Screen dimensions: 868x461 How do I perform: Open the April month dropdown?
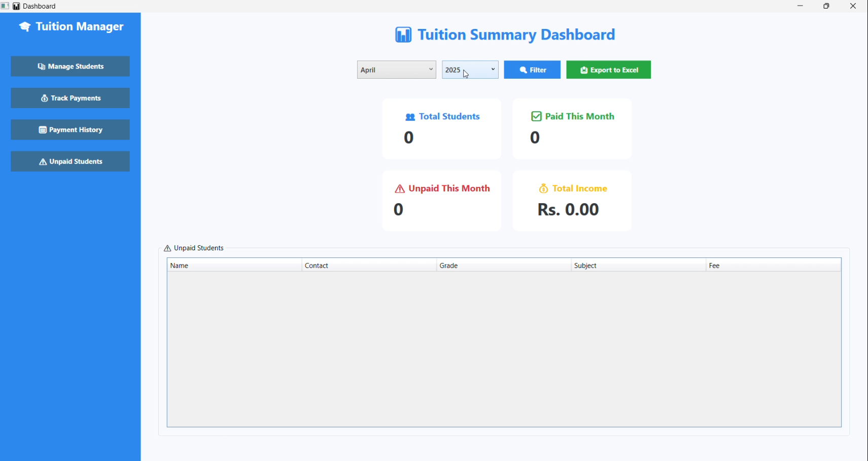[x=396, y=70]
